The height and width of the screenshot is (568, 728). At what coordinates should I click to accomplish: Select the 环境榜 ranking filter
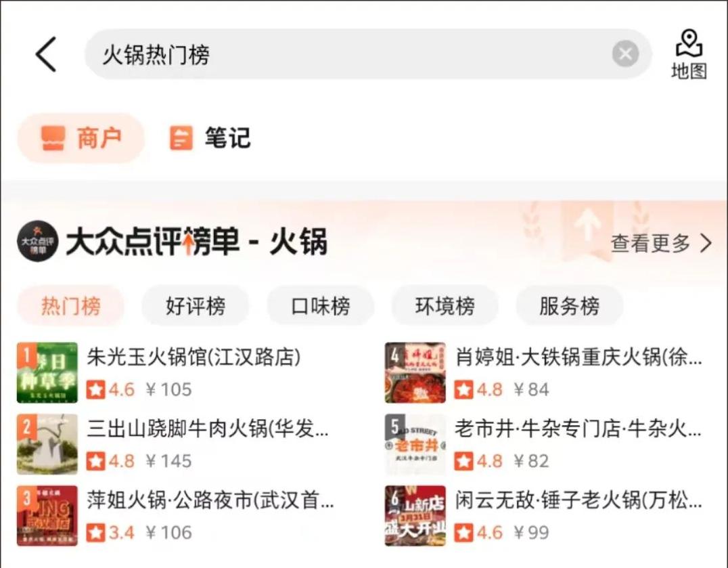tap(445, 305)
